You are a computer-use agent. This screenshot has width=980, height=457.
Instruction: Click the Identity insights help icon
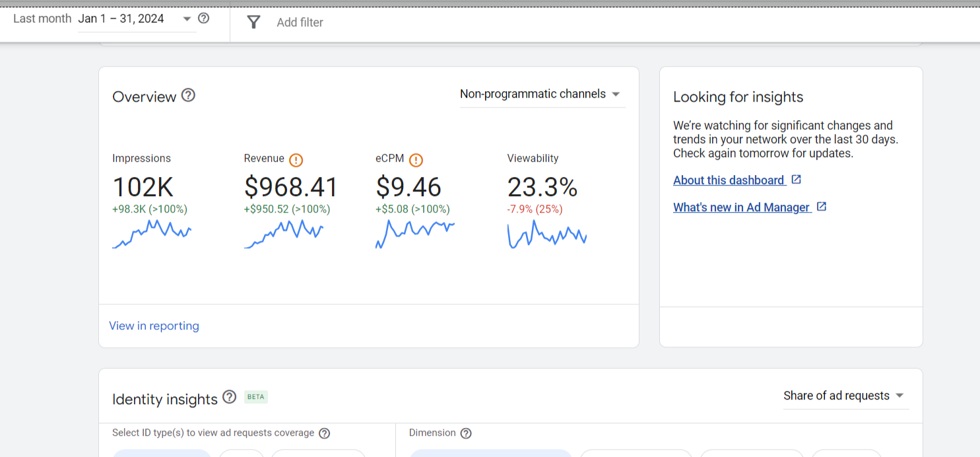click(x=229, y=397)
